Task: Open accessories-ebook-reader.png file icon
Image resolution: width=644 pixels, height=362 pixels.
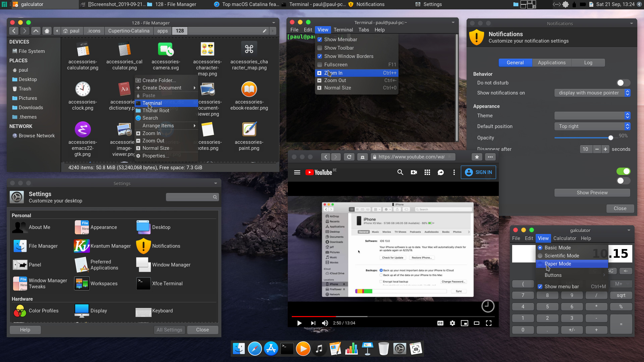Action: pyautogui.click(x=249, y=89)
